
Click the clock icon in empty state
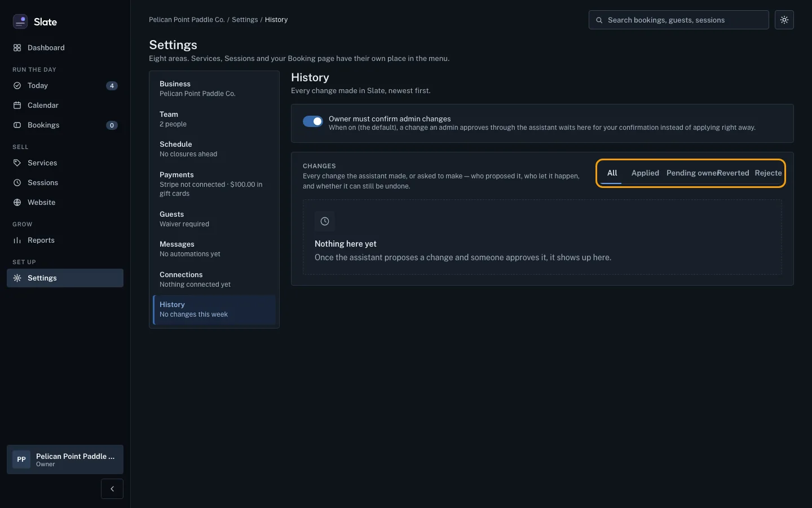(325, 221)
